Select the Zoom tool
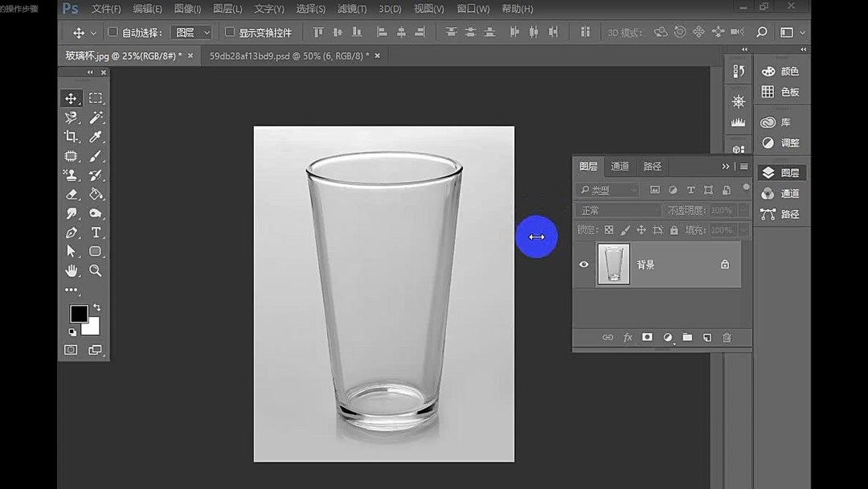 point(96,271)
